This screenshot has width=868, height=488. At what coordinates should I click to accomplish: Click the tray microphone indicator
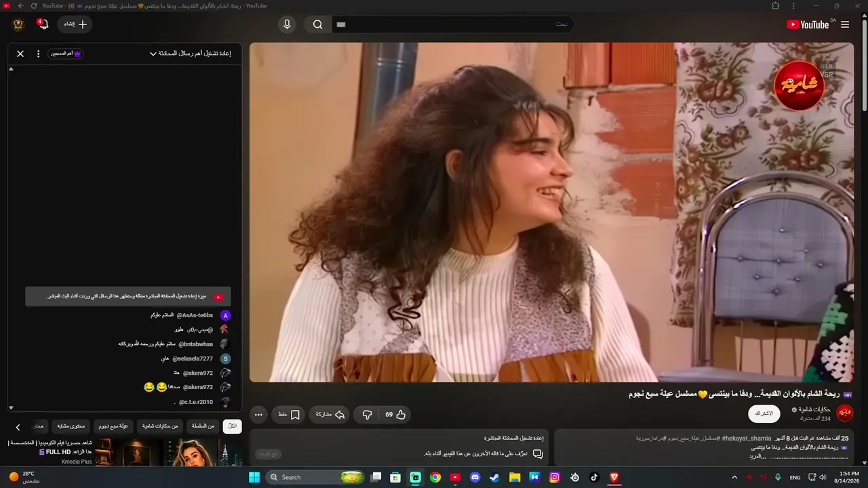778,477
